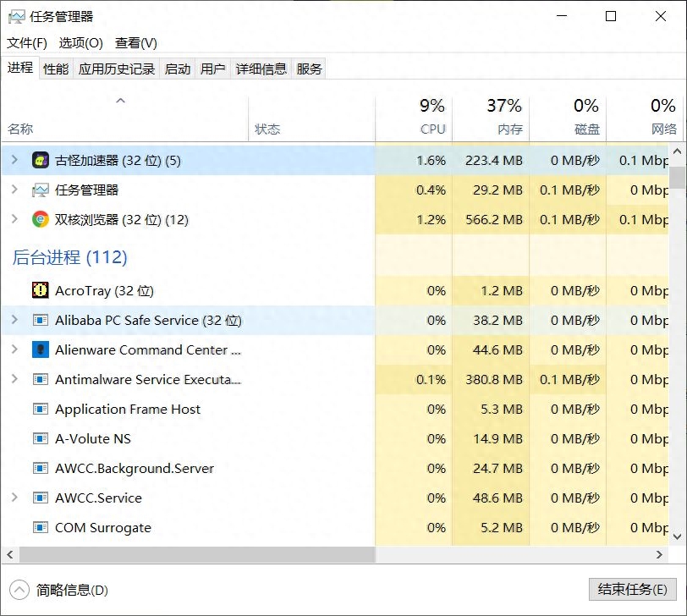Click the 结束任务(E) button
This screenshot has width=687, height=616.
pos(630,590)
